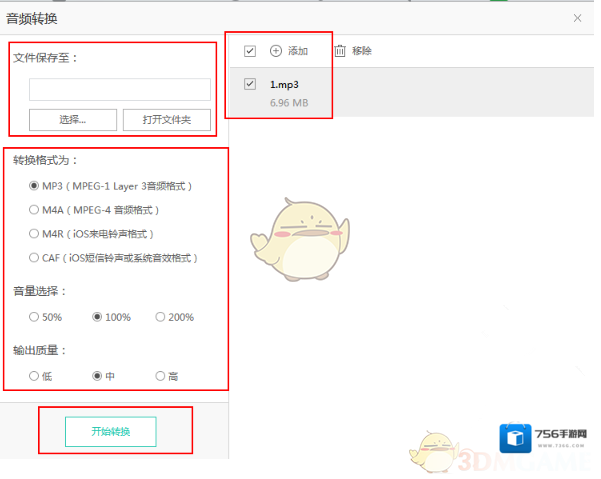This screenshot has width=601, height=479.
Task: Click the Add (添加) plus icon
Action: (276, 51)
